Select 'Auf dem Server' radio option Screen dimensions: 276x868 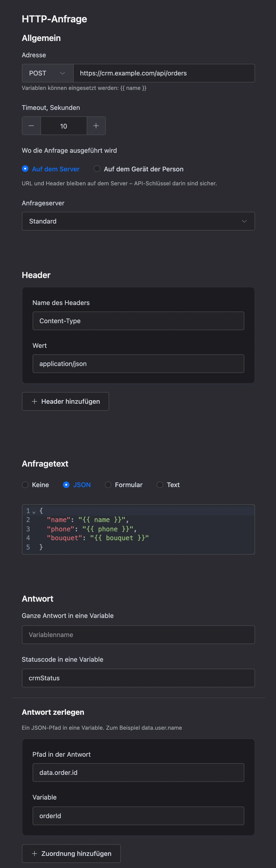coord(51,169)
